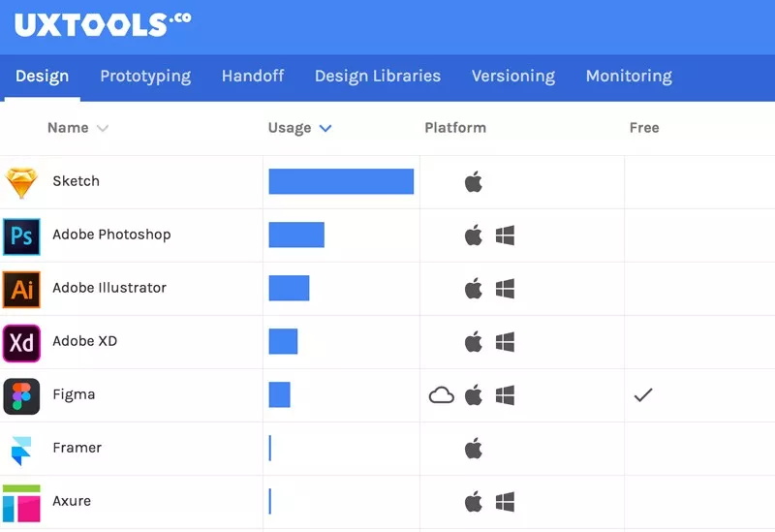Sort by Name using its arrow
The image size is (775, 532).
(103, 128)
